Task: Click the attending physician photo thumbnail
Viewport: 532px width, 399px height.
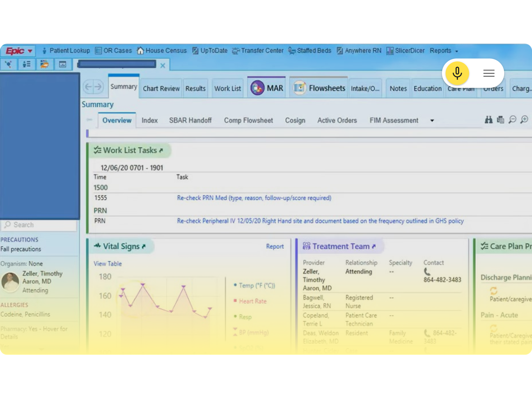Action: (10, 282)
